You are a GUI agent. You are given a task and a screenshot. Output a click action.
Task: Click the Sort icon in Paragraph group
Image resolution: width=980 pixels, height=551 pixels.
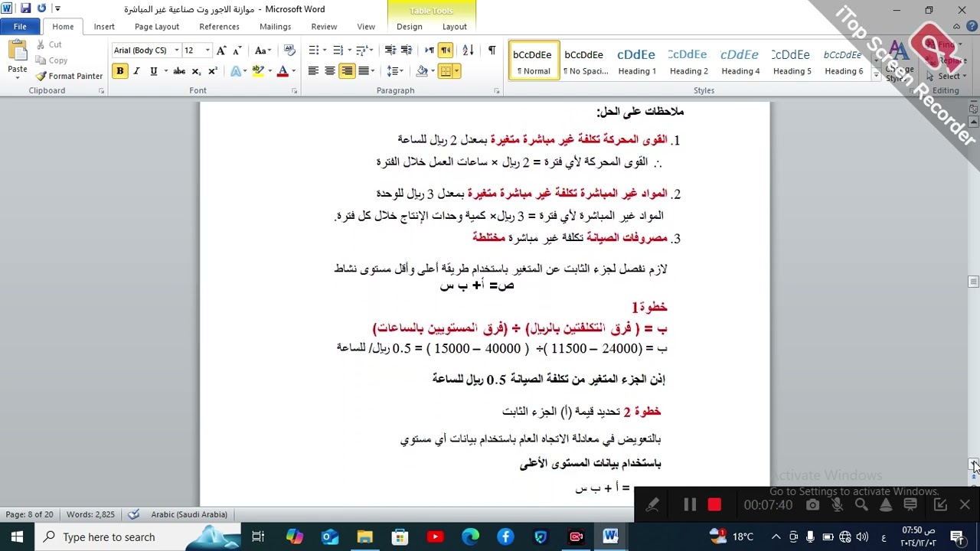tap(469, 51)
